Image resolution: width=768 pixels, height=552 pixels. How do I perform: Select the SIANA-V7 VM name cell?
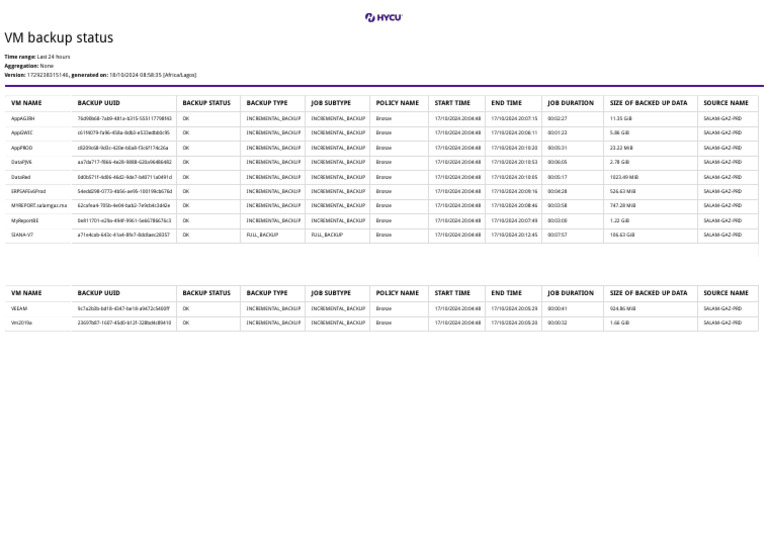click(22, 235)
